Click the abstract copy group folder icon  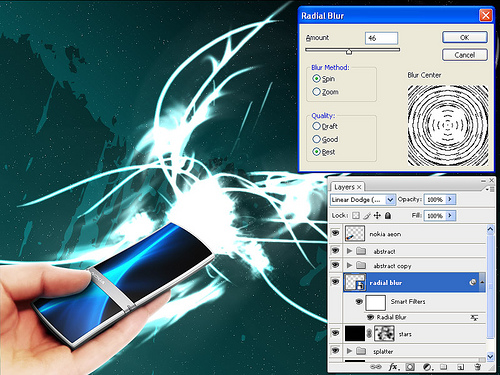pos(361,265)
